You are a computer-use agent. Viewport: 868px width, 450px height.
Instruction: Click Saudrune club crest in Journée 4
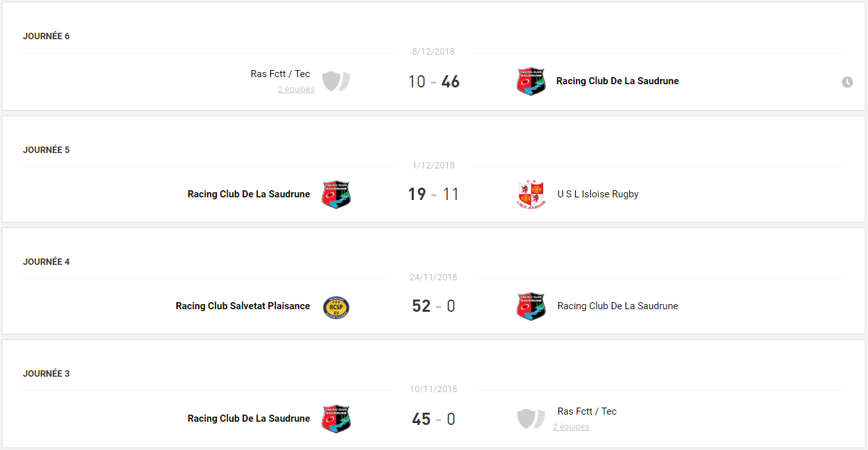[531, 307]
